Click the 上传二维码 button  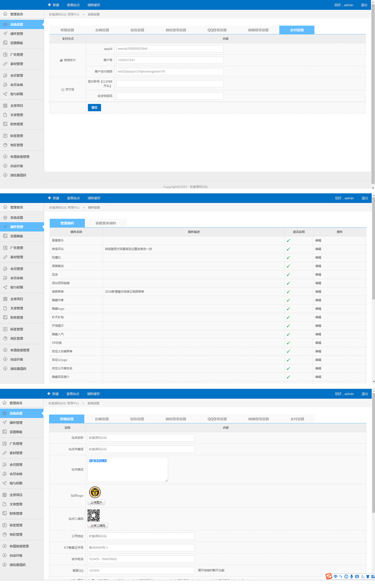point(98,526)
